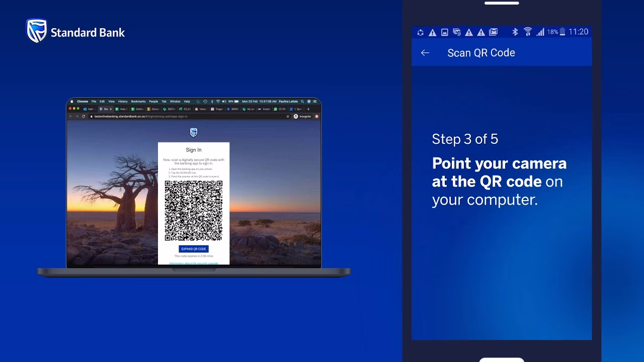This screenshot has height=362, width=644.
Task: Click the Time Machine icon in the macOS menu bar
Action: click(205, 102)
